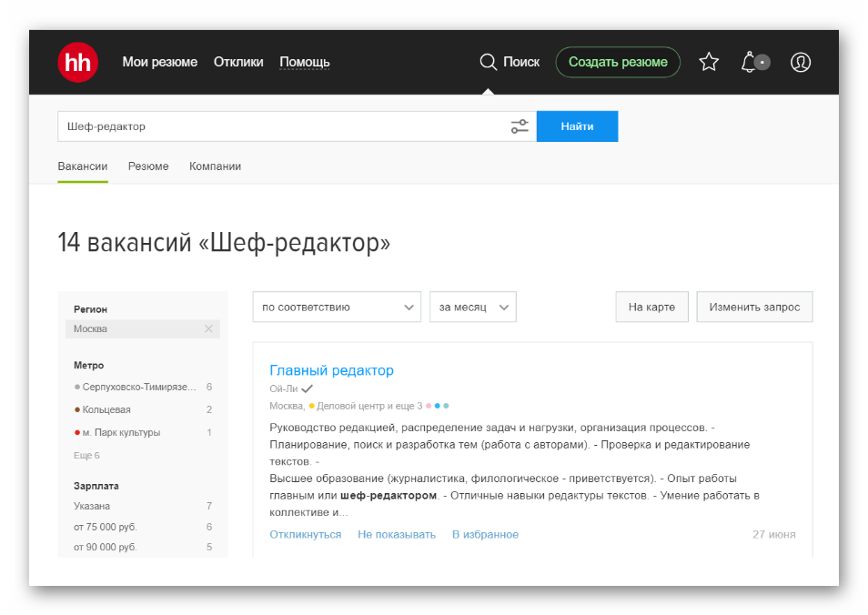868x615 pixels.
Task: Apply to vacancy via Откликнуться
Action: [305, 534]
